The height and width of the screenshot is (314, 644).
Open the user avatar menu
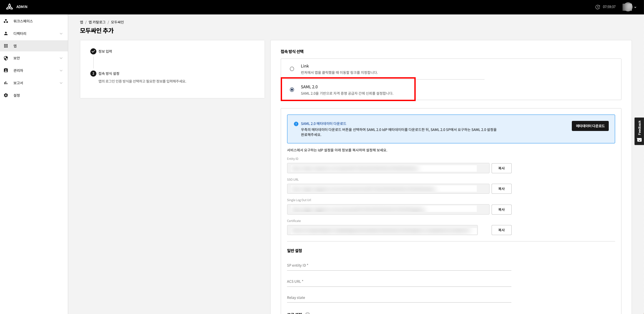627,7
